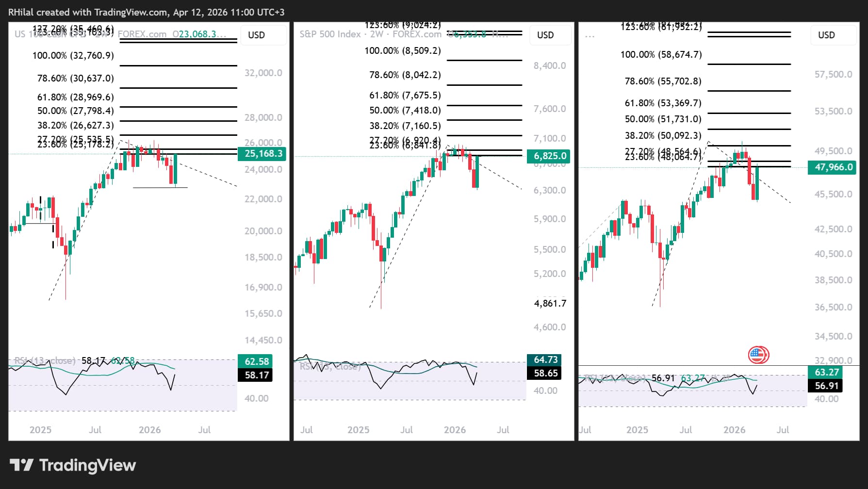The image size is (868, 489).
Task: Select the 47,966.0 current price label
Action: tap(833, 167)
